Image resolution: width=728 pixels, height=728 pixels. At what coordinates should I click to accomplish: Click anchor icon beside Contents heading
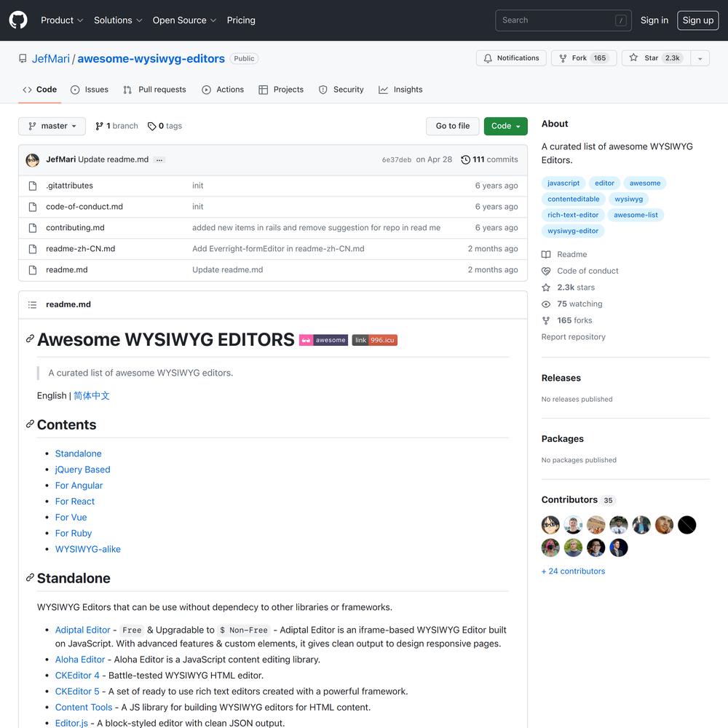30,424
